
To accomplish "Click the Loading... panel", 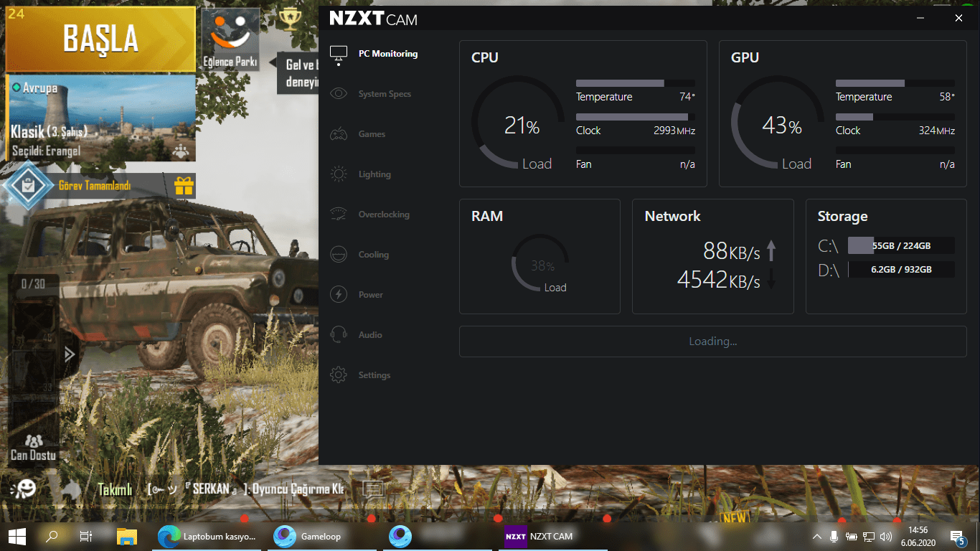I will 713,342.
